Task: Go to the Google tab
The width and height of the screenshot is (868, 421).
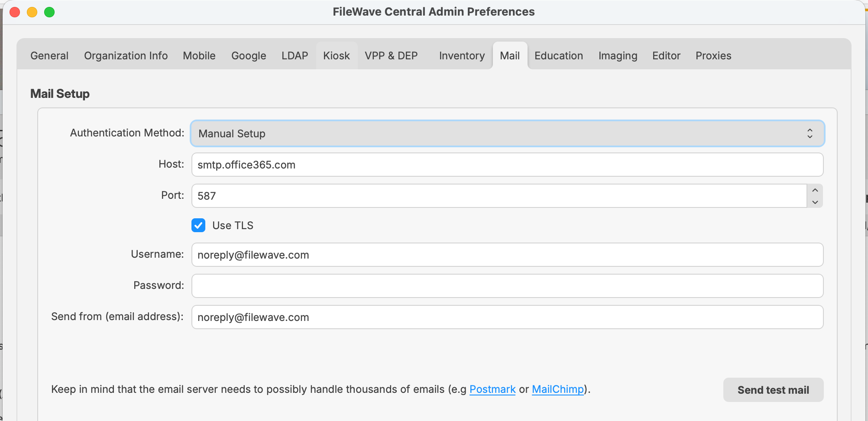Action: pyautogui.click(x=249, y=56)
